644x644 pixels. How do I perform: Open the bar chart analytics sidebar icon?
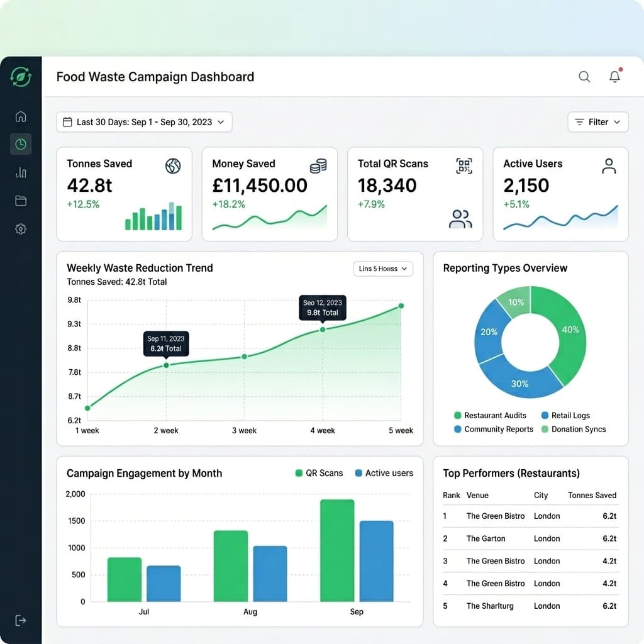[x=21, y=172]
